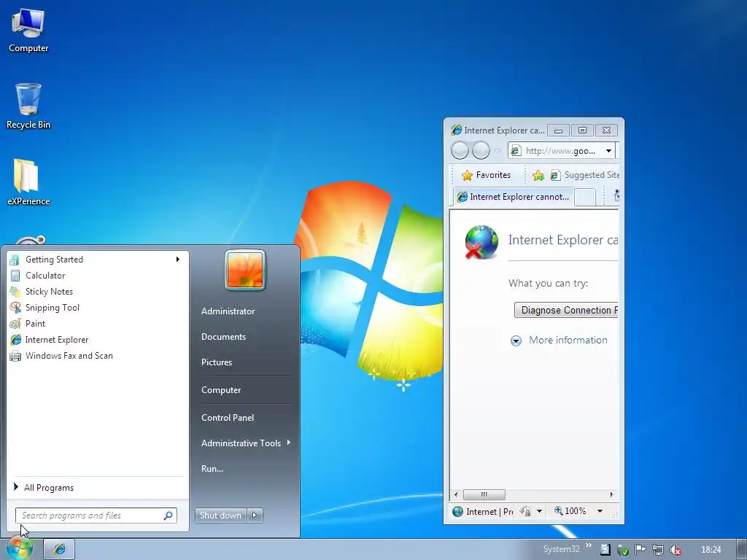The width and height of the screenshot is (747, 560).
Task: Click the 18:24 taskbar clock
Action: (711, 550)
